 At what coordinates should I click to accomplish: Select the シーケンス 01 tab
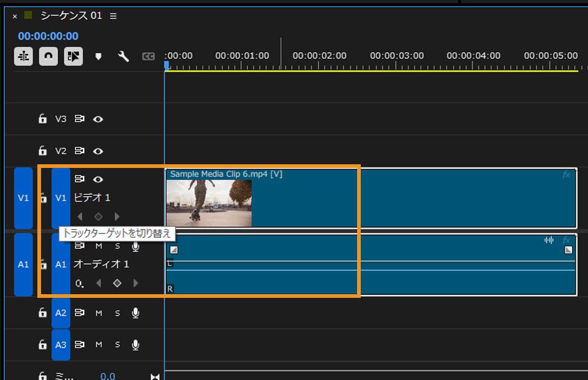pos(71,16)
